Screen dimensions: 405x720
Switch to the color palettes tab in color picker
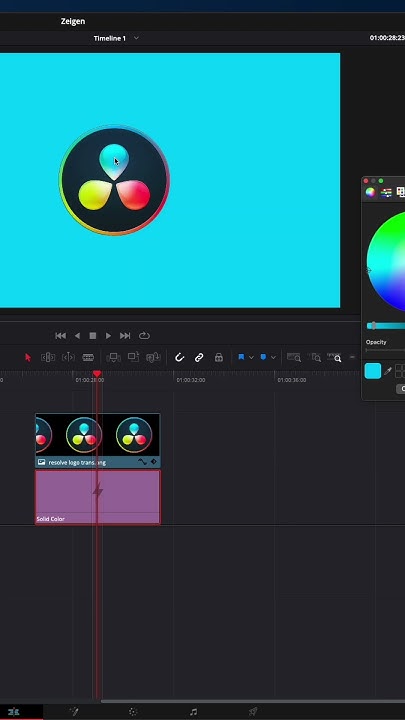pos(400,192)
